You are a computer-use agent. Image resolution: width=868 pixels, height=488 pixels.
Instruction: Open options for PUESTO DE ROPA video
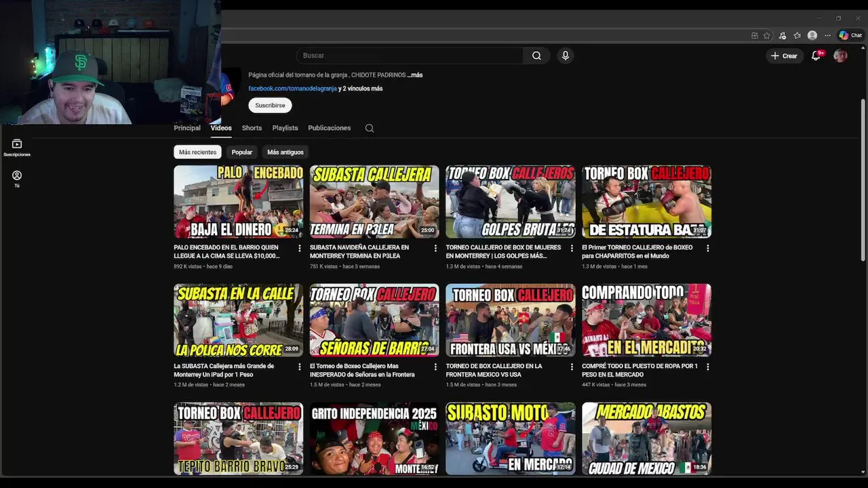point(707,367)
